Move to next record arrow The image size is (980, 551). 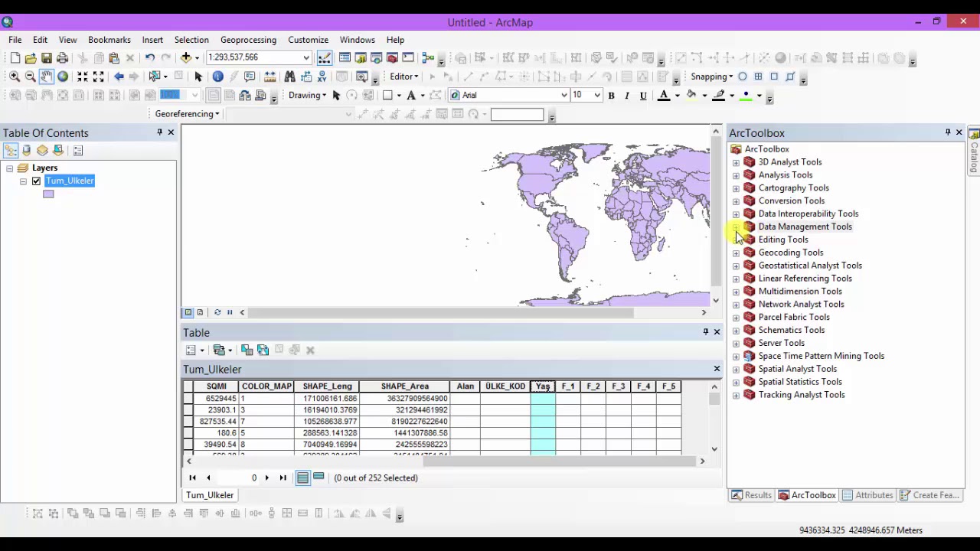[266, 478]
